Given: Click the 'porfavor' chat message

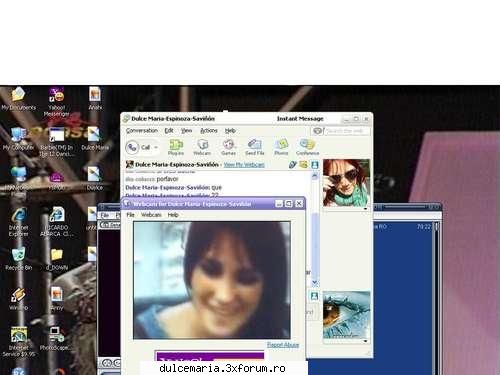Looking at the screenshot, I should (x=167, y=179).
